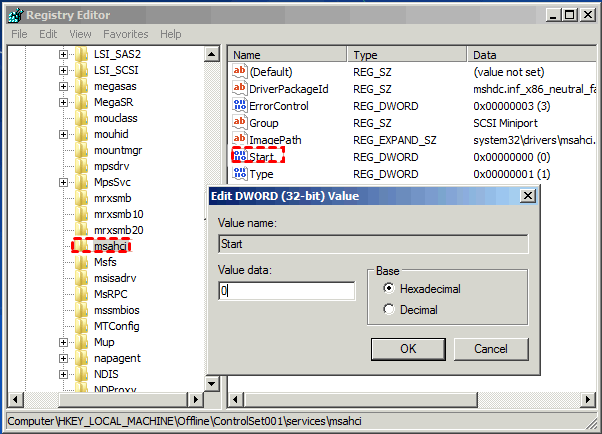Expand the Mup tree node
This screenshot has width=602, height=434.
point(63,342)
